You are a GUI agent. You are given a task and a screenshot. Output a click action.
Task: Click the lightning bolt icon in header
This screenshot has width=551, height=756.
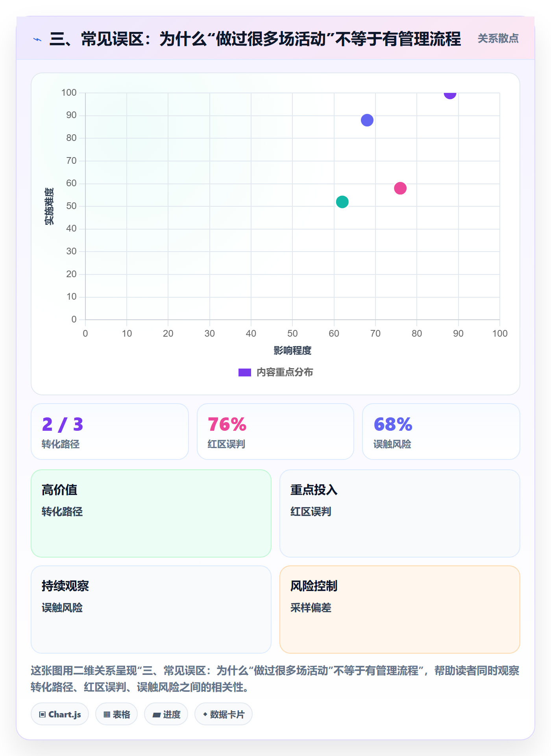coord(37,39)
